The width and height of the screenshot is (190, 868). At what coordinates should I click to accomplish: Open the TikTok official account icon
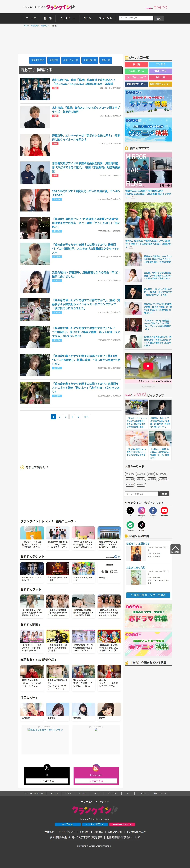(141, 525)
